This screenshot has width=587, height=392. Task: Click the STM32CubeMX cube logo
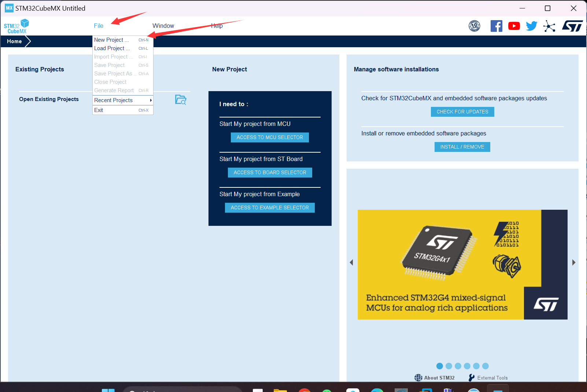click(x=16, y=26)
